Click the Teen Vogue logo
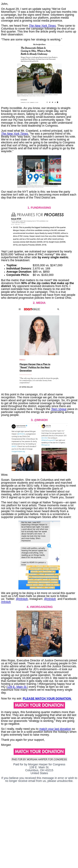Screen dimensions: 78x868 (32, 309)
